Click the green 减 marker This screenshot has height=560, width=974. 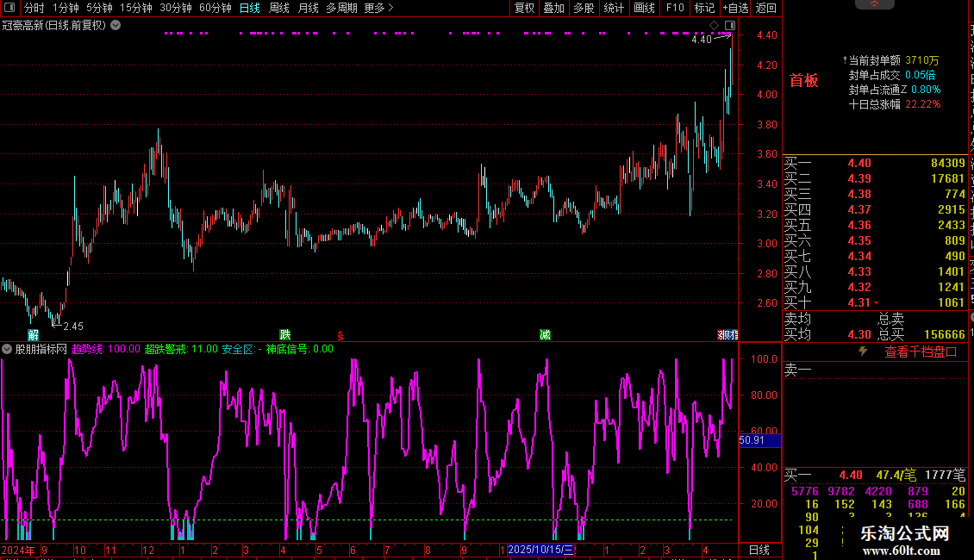coord(545,334)
